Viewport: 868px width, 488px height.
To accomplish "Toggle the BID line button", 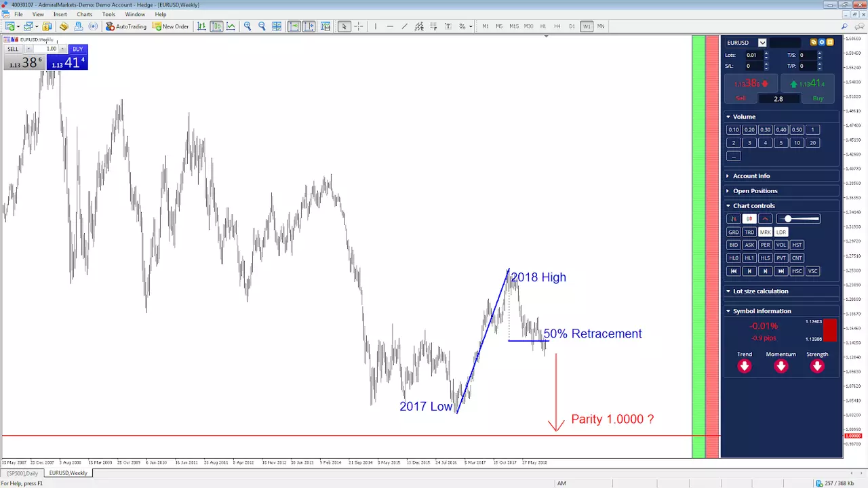I will tap(733, 245).
